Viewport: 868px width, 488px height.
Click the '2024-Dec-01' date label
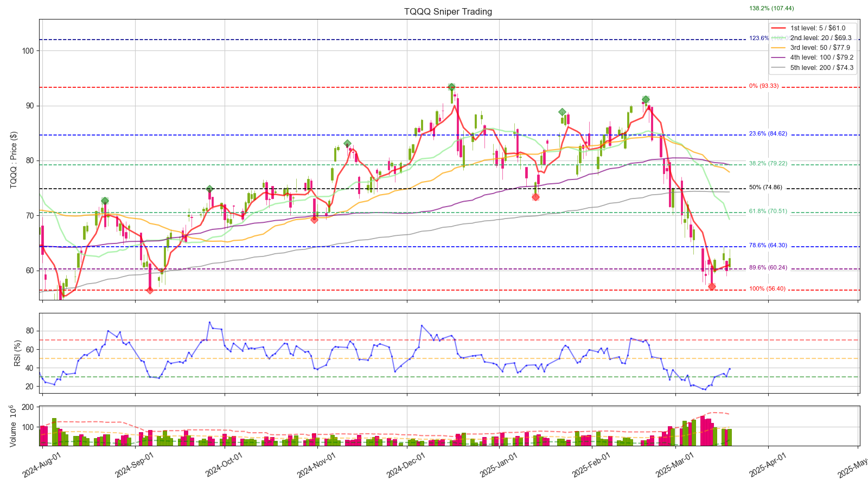click(x=406, y=465)
